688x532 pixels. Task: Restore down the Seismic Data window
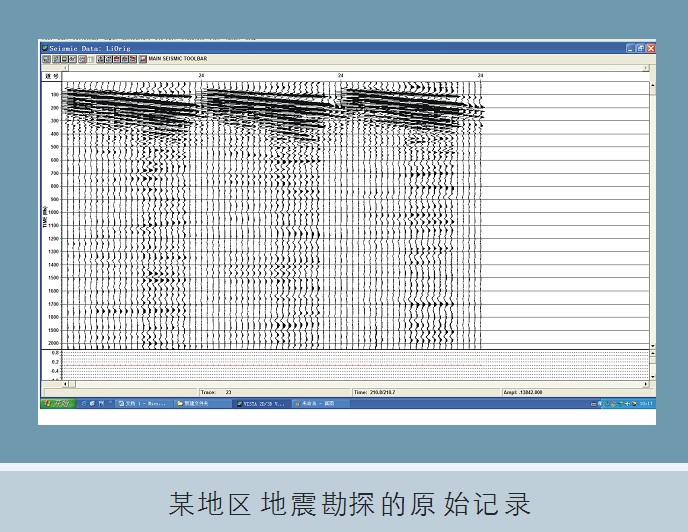tap(641, 48)
